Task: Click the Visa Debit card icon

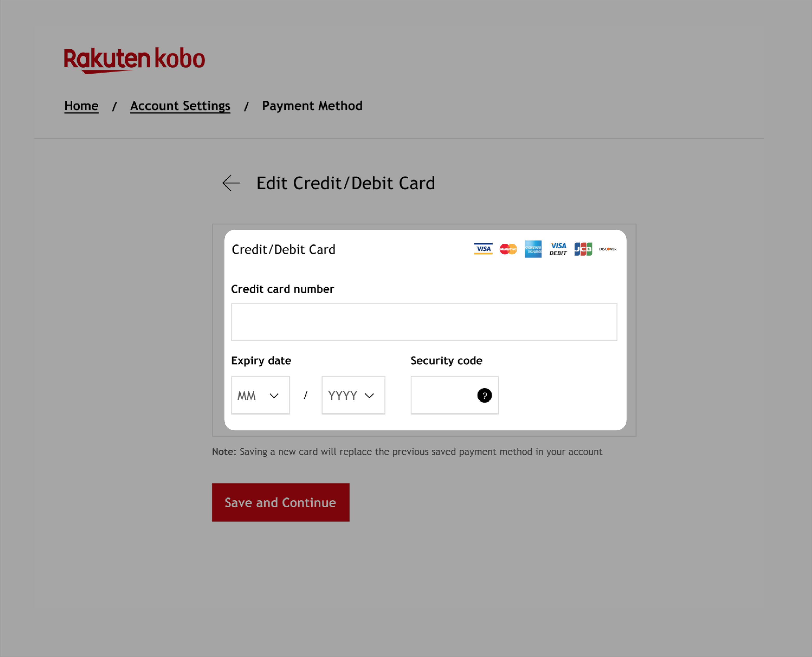Action: pos(559,249)
